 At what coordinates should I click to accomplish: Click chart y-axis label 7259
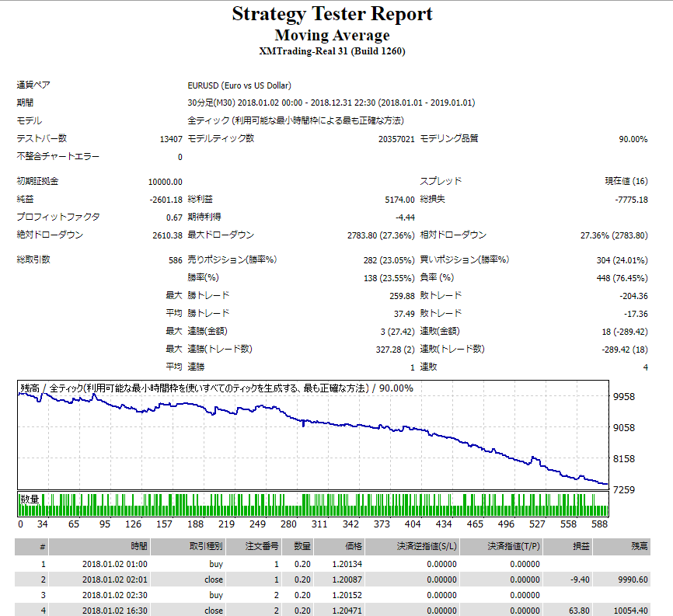pyautogui.click(x=623, y=489)
